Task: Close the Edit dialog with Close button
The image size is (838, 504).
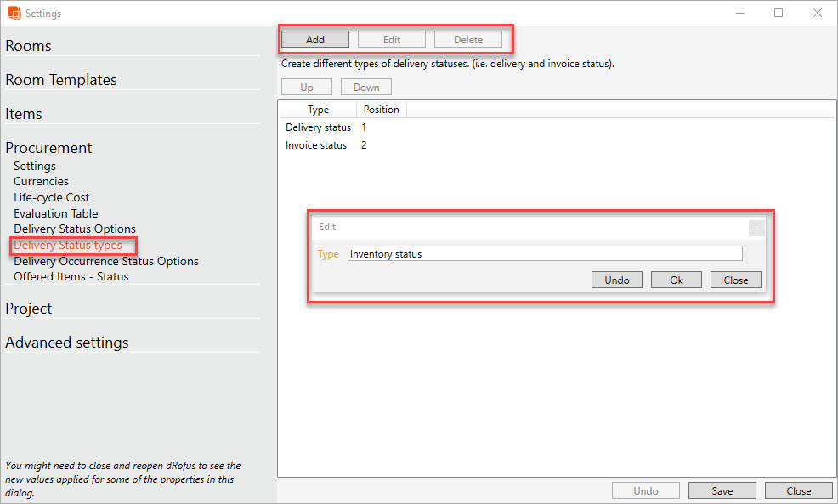Action: click(x=736, y=280)
